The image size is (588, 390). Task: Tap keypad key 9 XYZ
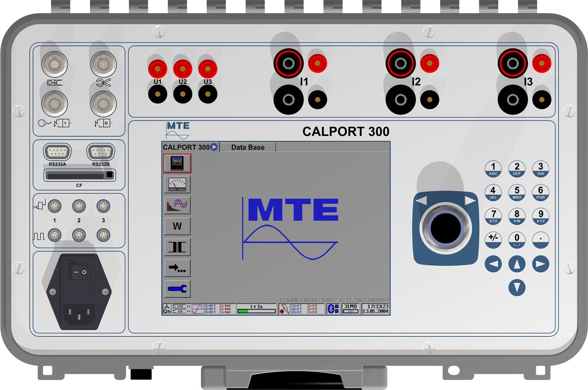pos(540,216)
